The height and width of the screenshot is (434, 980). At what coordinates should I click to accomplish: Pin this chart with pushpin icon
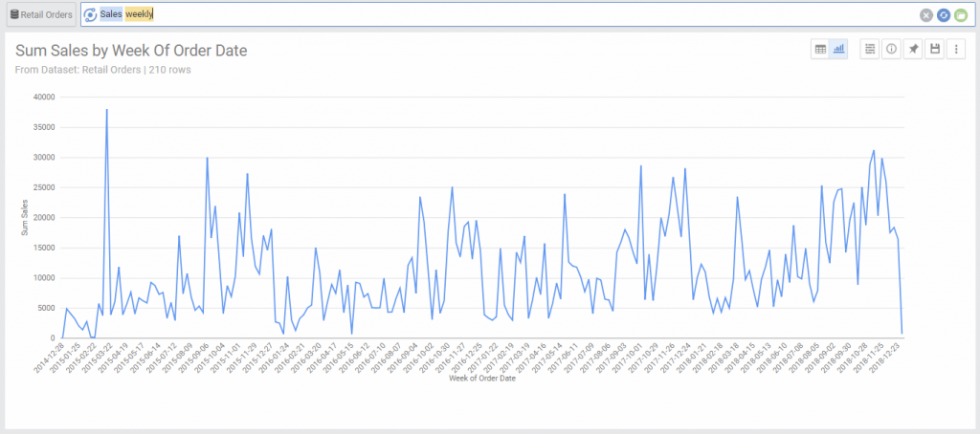(913, 49)
